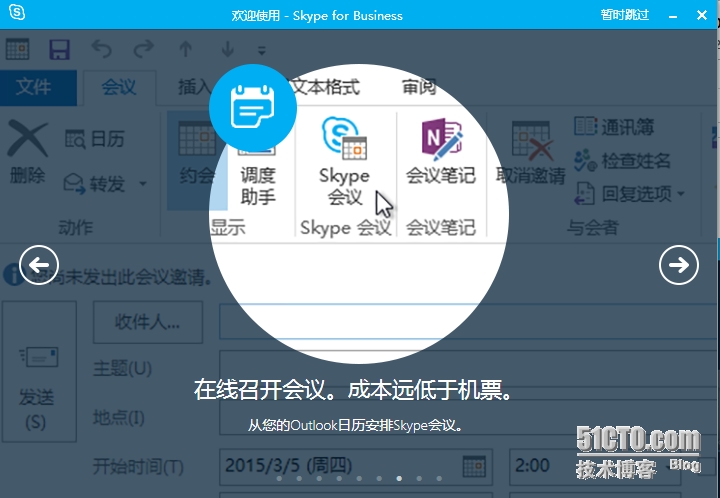Click the Skype logo in the title bar
This screenshot has height=498, width=720.
click(17, 12)
